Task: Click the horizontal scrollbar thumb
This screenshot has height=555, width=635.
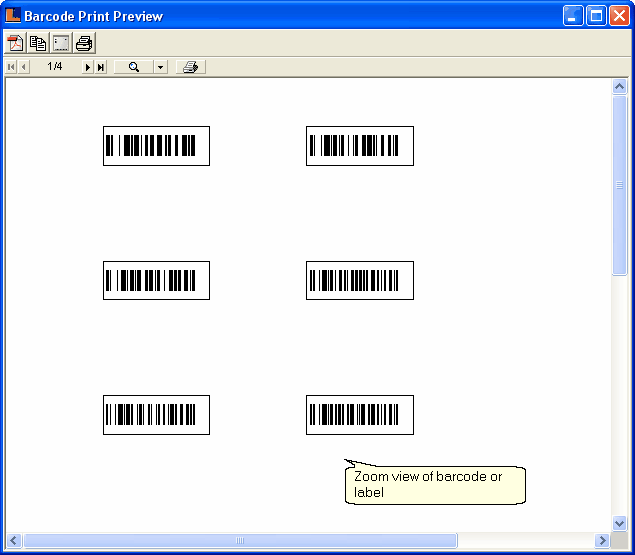Action: click(x=240, y=540)
